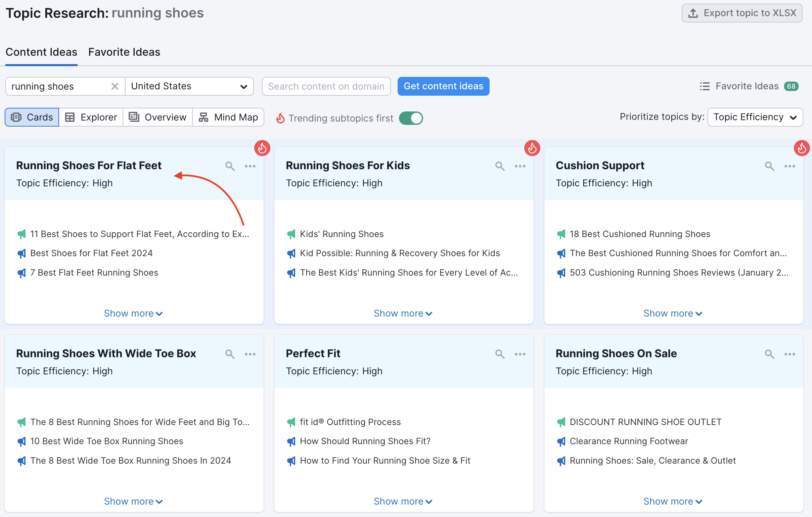Click Get content ideas button

click(443, 86)
